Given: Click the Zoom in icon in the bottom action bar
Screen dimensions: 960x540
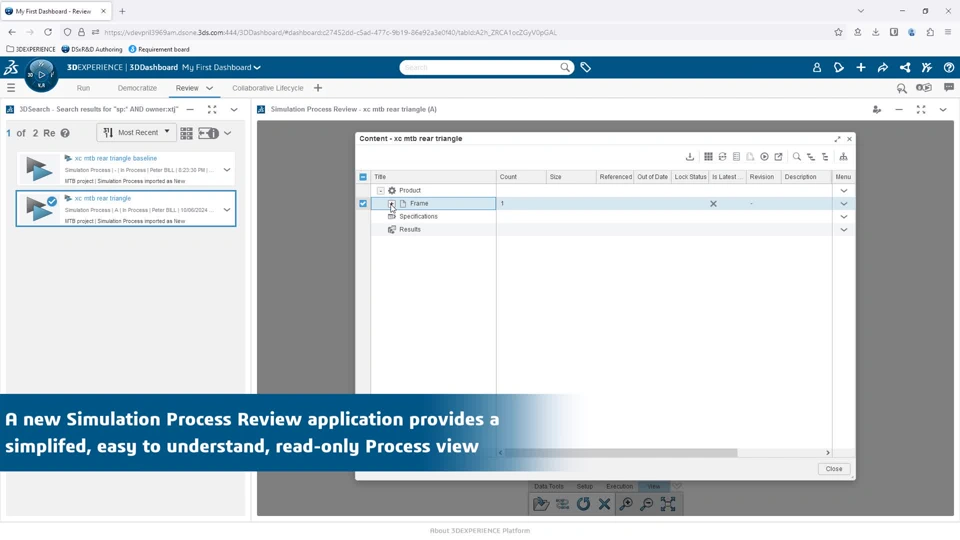Looking at the screenshot, I should [626, 504].
